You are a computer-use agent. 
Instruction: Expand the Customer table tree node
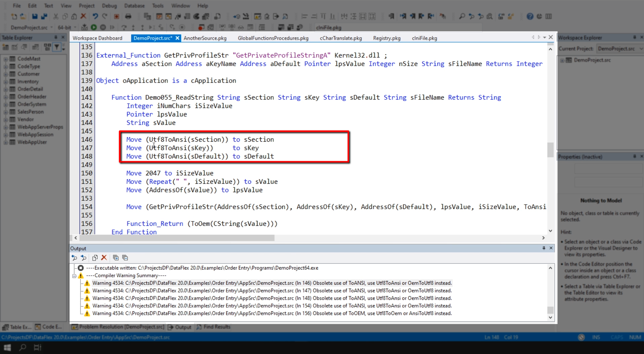click(5, 74)
